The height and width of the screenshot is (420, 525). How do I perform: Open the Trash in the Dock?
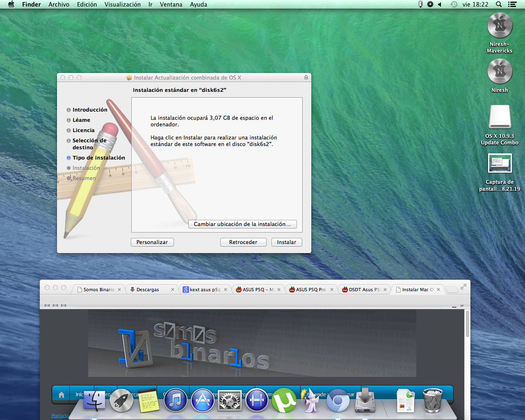coord(433,400)
